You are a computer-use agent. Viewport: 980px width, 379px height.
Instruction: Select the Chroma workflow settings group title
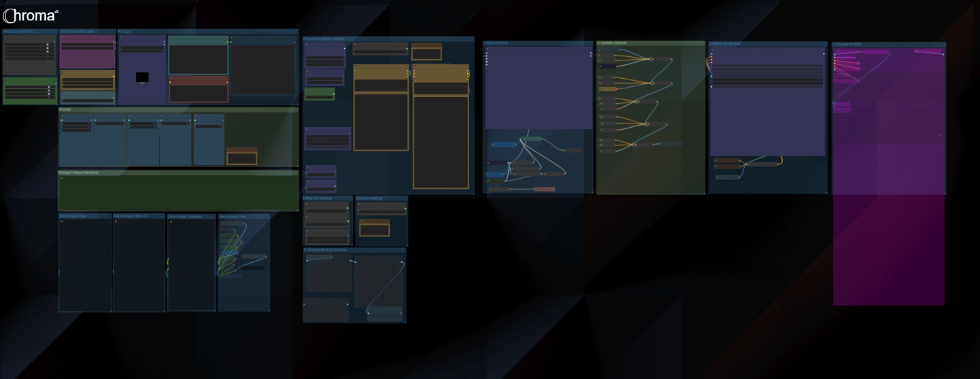point(324,39)
